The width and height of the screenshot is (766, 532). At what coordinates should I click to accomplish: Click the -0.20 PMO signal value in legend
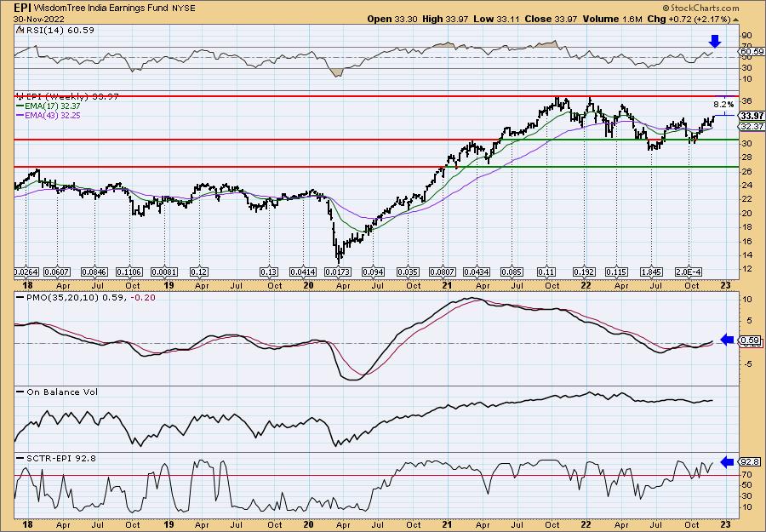144,297
